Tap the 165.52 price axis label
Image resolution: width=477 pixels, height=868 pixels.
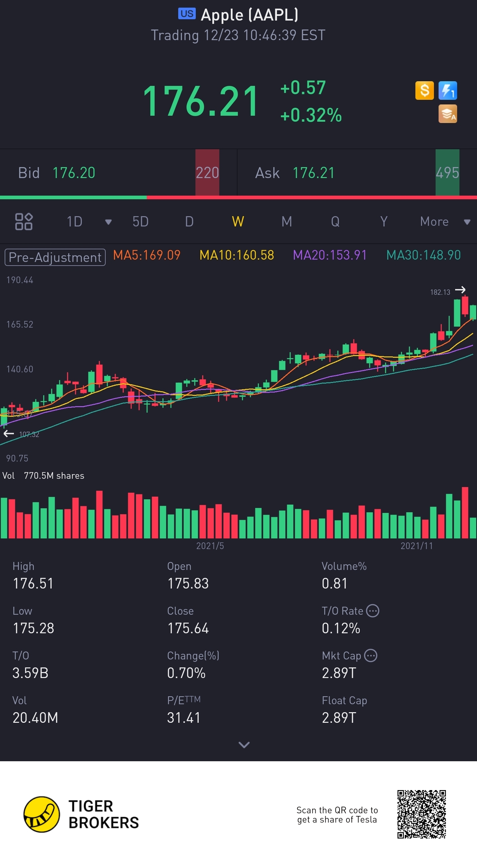pos(20,325)
